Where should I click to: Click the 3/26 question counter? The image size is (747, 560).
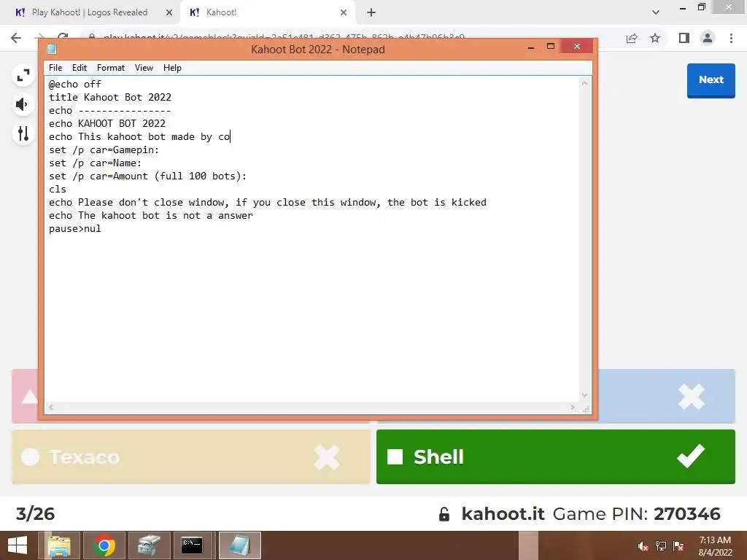[x=35, y=514]
